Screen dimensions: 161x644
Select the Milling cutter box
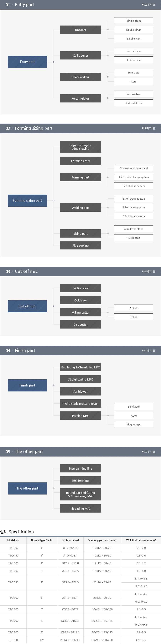(80, 312)
